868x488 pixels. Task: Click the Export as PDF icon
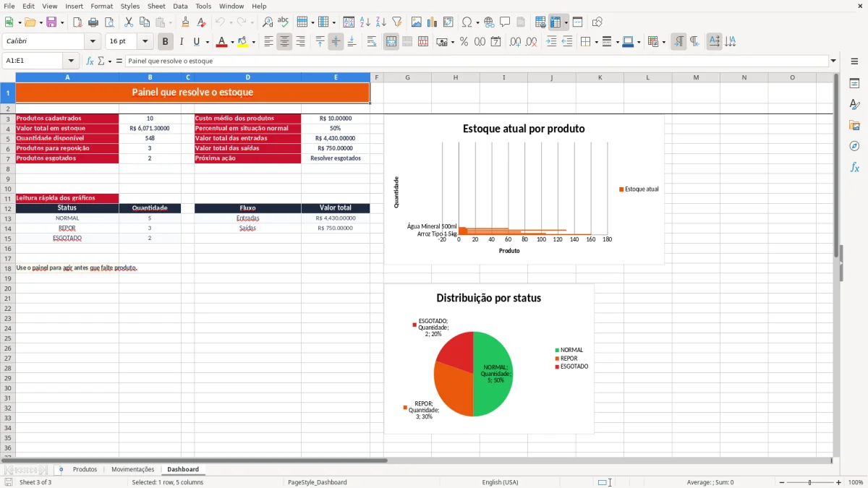77,22
